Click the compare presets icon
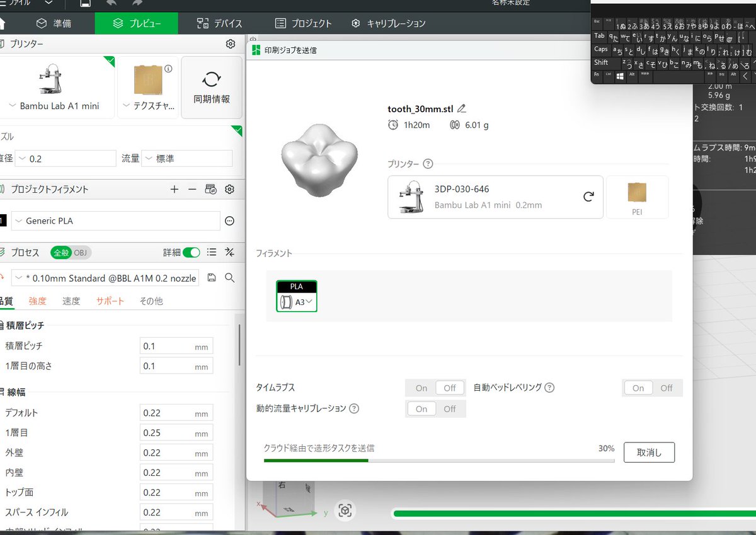Image resolution: width=756 pixels, height=535 pixels. [x=230, y=252]
